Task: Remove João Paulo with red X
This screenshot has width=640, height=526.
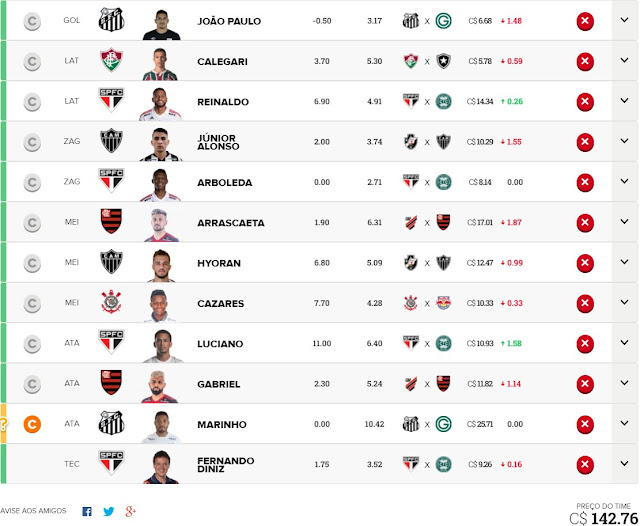Action: tap(585, 21)
